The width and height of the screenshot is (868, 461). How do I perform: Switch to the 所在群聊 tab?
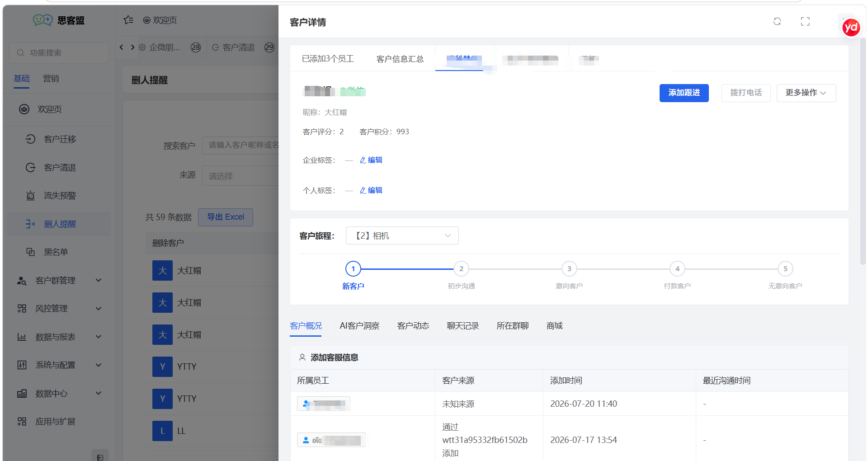point(513,326)
